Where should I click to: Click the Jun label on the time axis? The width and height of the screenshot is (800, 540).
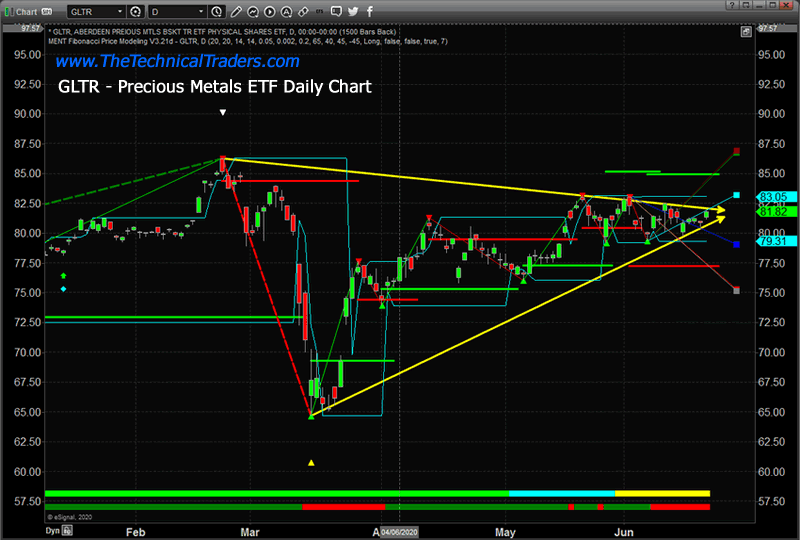623,532
